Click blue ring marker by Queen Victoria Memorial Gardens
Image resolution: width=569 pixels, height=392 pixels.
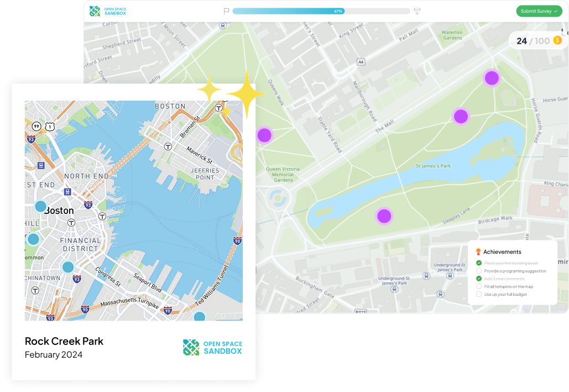(278, 198)
